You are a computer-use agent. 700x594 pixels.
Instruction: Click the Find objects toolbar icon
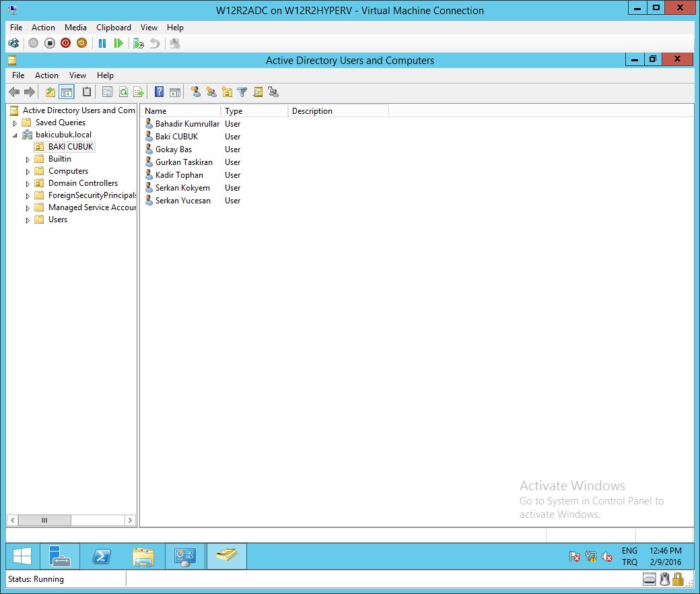(x=258, y=92)
